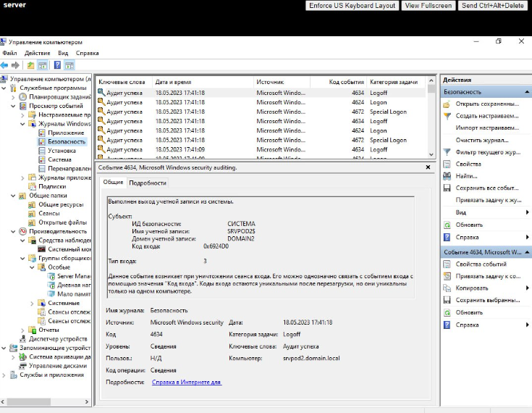Click the Производительность tree icon
This screenshot has height=413, width=532.
[22, 231]
